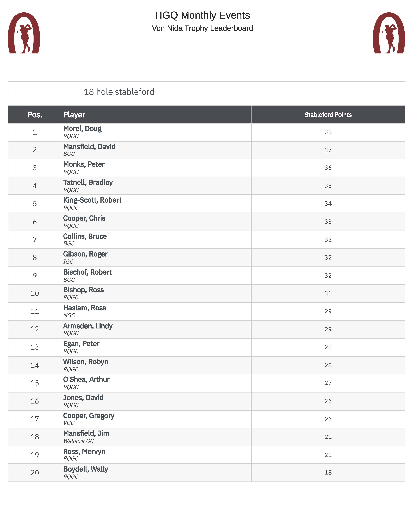Select player Monks, Peter
Screen dimensions: 413x532
[84, 164]
